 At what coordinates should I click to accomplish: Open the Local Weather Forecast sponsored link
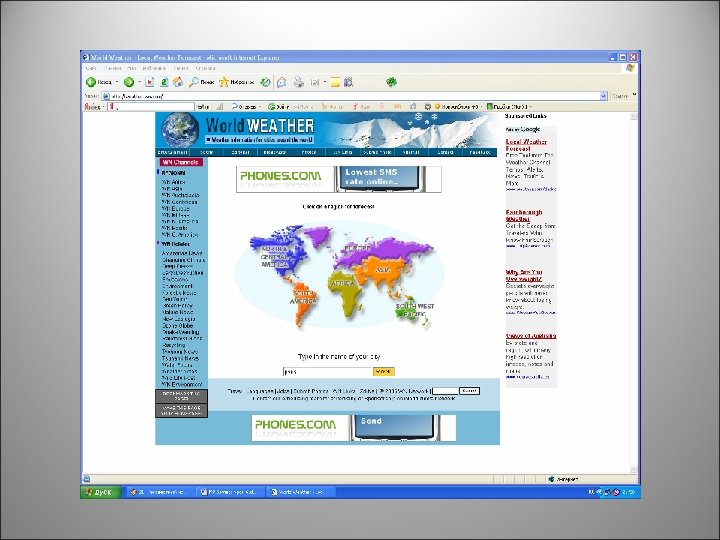pyautogui.click(x=526, y=145)
